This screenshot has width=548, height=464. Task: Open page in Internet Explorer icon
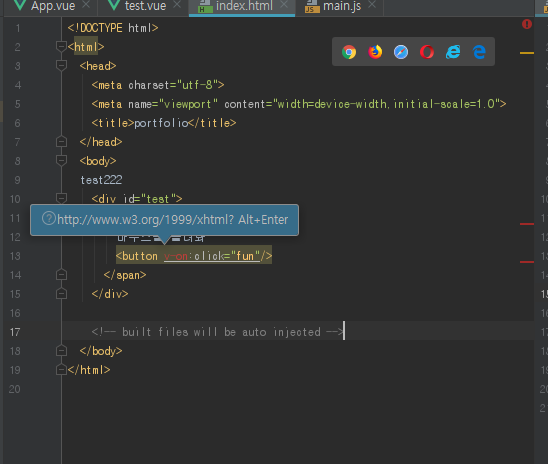coord(453,52)
